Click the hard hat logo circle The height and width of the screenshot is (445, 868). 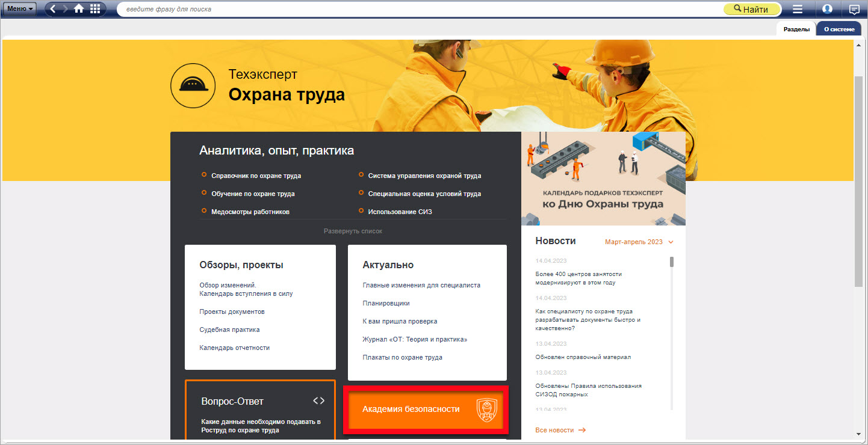point(193,85)
